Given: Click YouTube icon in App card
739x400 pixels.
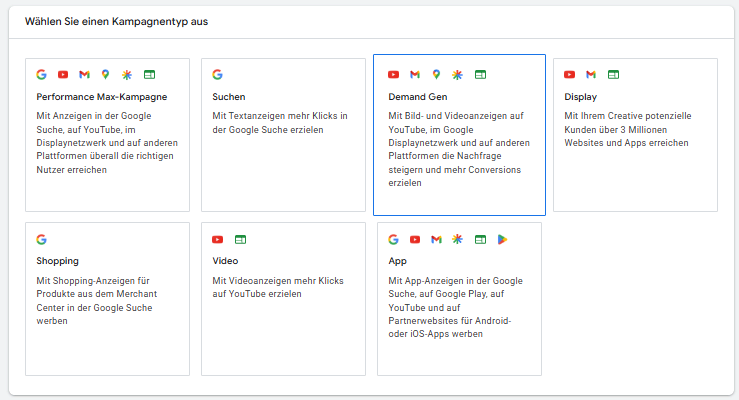Looking at the screenshot, I should pos(415,239).
